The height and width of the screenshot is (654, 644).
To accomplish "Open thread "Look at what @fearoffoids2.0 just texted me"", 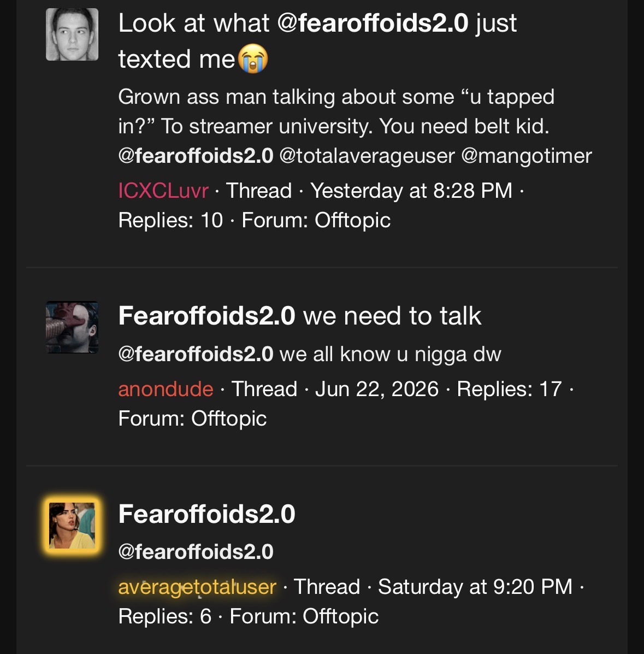I will [x=317, y=41].
